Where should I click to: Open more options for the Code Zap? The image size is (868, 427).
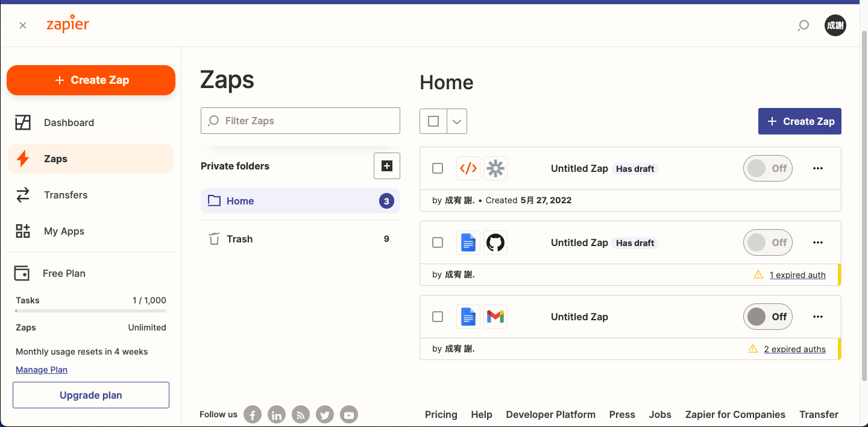point(818,168)
